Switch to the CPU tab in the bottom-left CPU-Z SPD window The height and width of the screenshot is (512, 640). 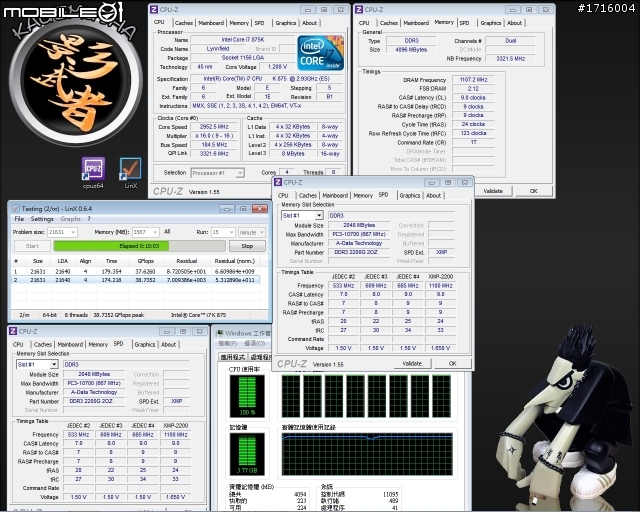(18, 345)
